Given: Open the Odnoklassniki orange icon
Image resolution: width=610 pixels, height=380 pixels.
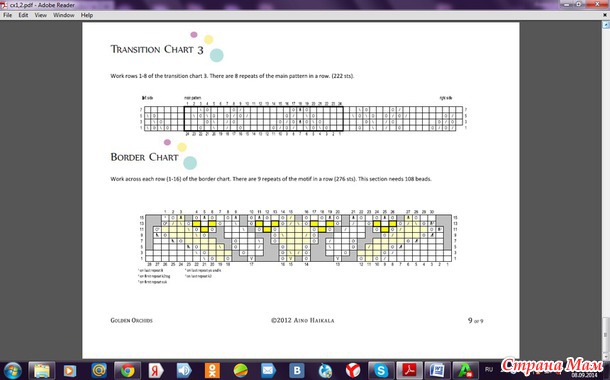Looking at the screenshot, I should 212,371.
